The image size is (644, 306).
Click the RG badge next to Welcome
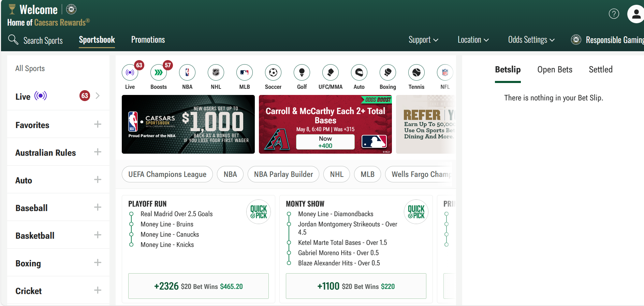click(71, 9)
